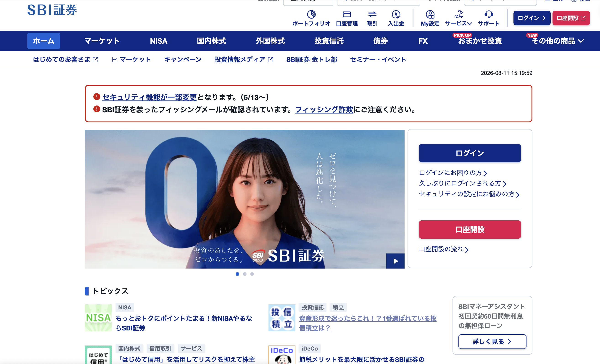Open セキュリティの設定にお悩みの方 link

click(x=469, y=194)
